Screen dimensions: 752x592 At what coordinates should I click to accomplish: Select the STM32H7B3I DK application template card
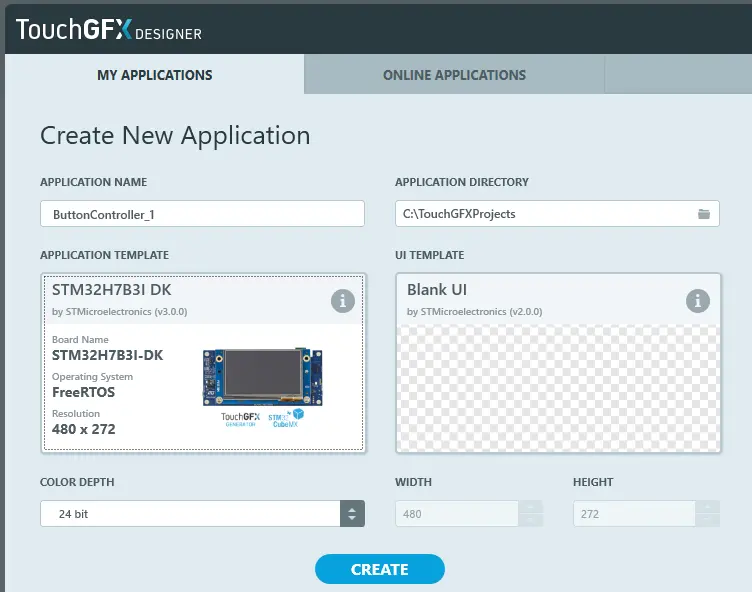click(203, 363)
